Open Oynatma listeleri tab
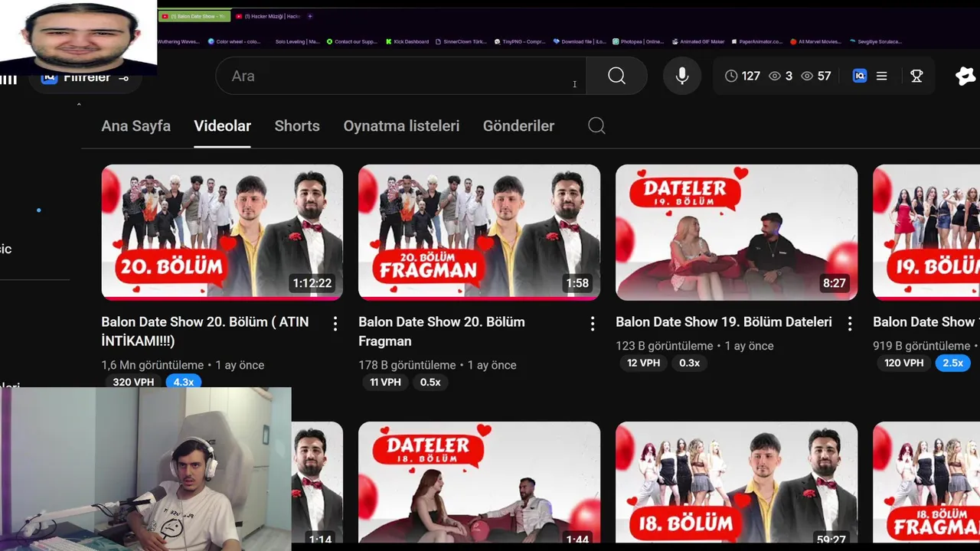Screen dimensions: 980x551 click(x=401, y=126)
